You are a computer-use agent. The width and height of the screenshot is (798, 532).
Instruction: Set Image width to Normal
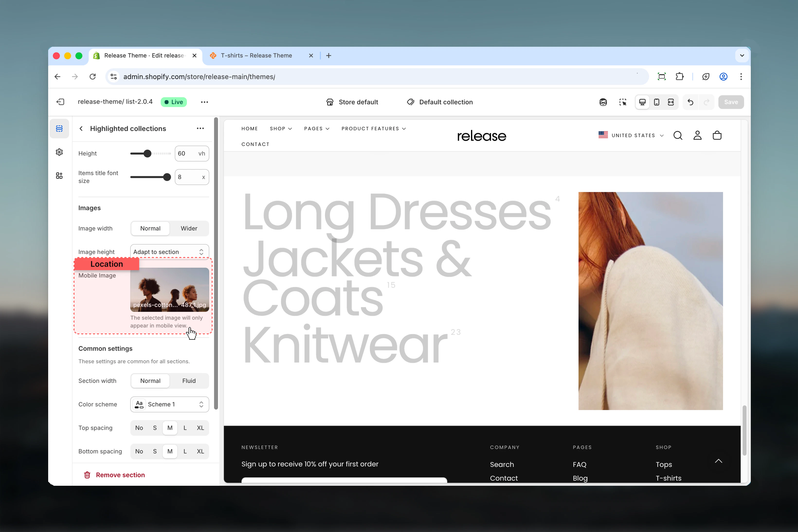[150, 228]
